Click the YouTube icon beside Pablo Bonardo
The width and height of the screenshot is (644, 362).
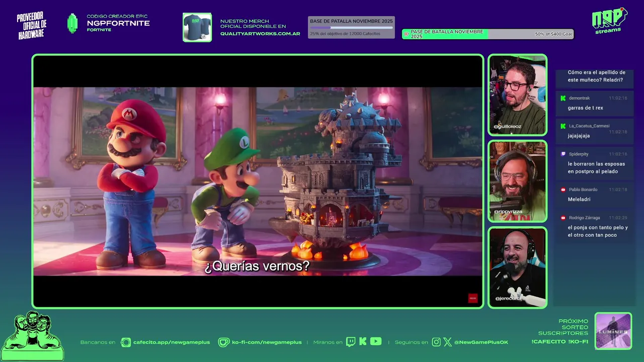[563, 190]
